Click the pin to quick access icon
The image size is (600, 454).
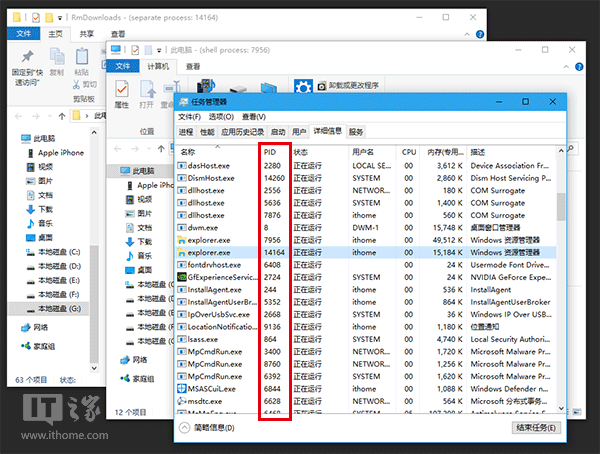[x=27, y=57]
